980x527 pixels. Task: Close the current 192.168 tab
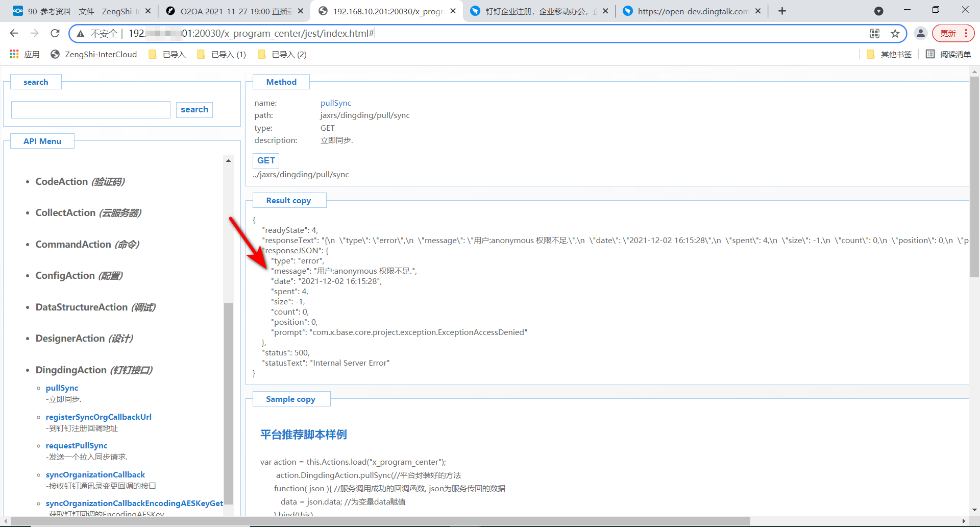tap(453, 11)
